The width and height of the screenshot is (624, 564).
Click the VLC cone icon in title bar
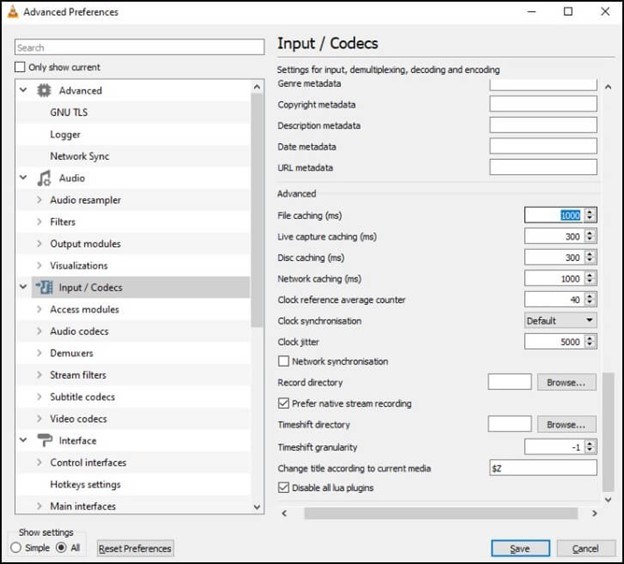11,12
